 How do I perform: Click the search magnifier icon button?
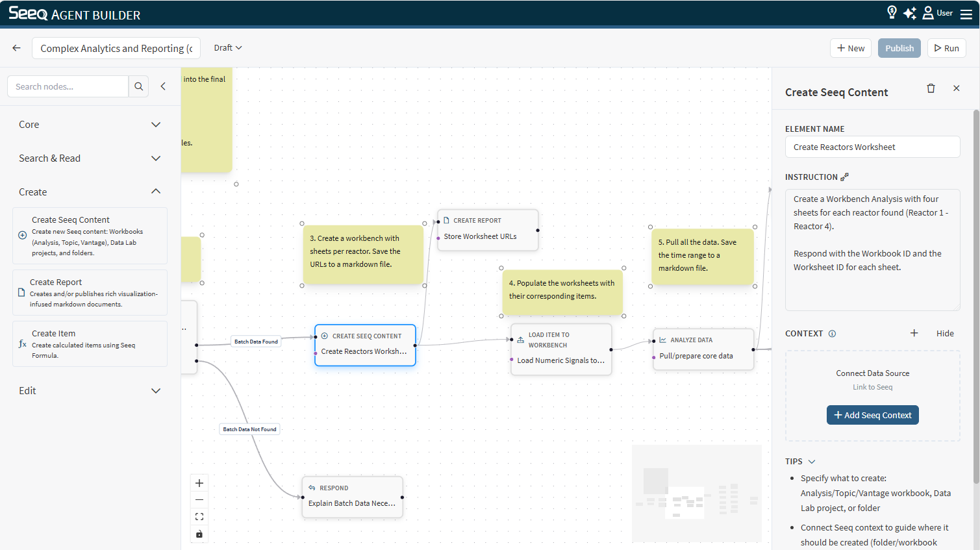pyautogui.click(x=139, y=86)
